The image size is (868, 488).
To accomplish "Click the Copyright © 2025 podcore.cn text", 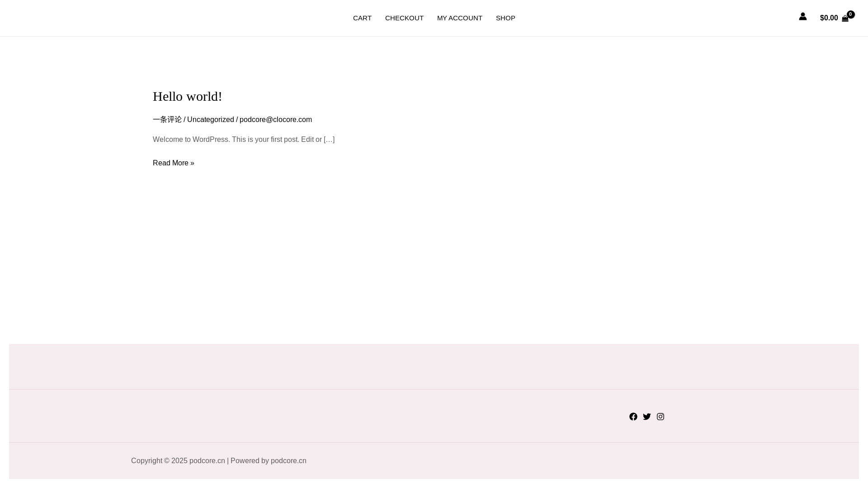I will 178,461.
